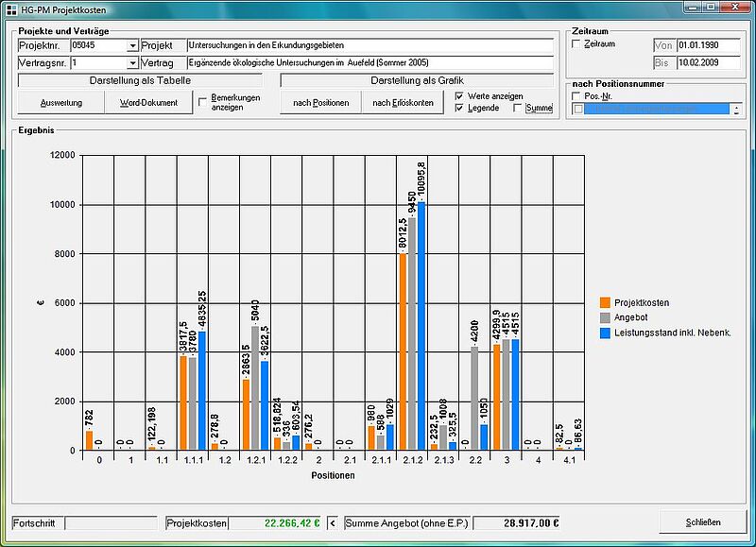Toggle the Legende checkbox

(459, 109)
